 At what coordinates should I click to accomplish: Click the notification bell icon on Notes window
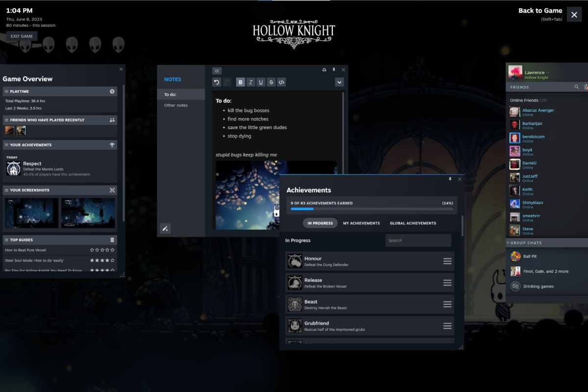coord(324,70)
